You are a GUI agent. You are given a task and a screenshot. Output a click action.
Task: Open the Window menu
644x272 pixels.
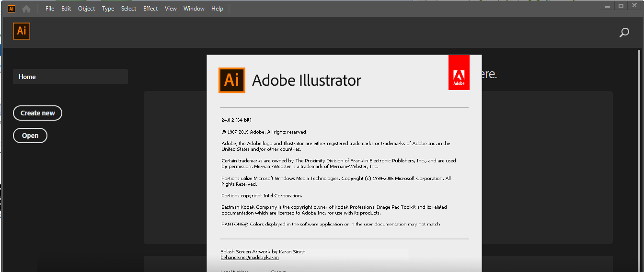pyautogui.click(x=194, y=9)
